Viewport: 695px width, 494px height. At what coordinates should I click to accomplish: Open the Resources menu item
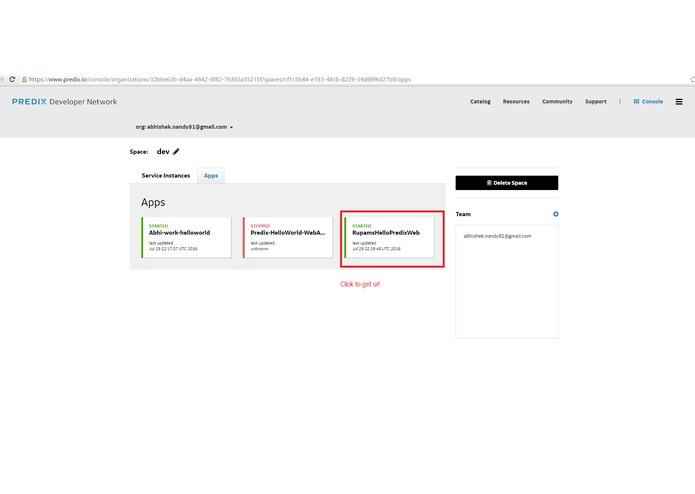(516, 101)
